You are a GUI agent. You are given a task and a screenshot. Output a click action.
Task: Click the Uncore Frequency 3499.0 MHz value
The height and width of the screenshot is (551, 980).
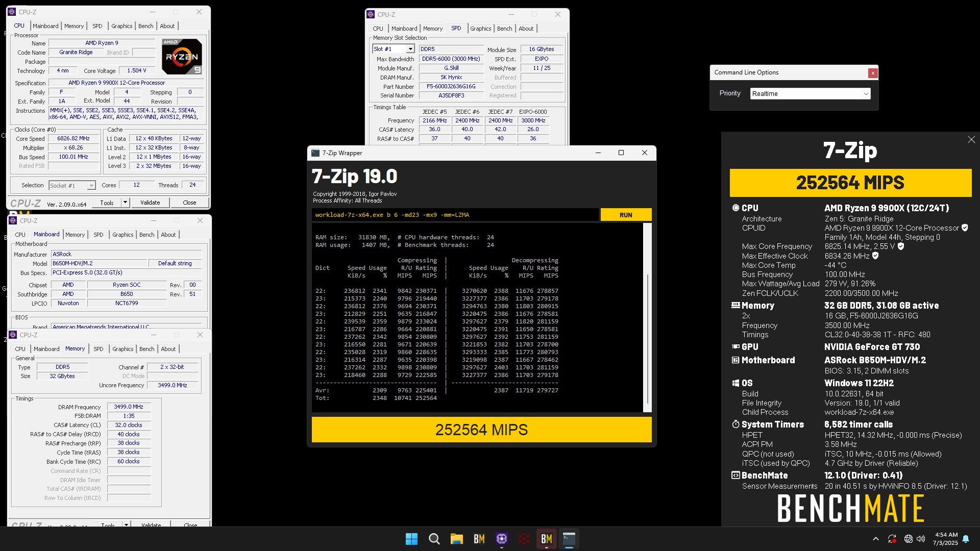[173, 385]
